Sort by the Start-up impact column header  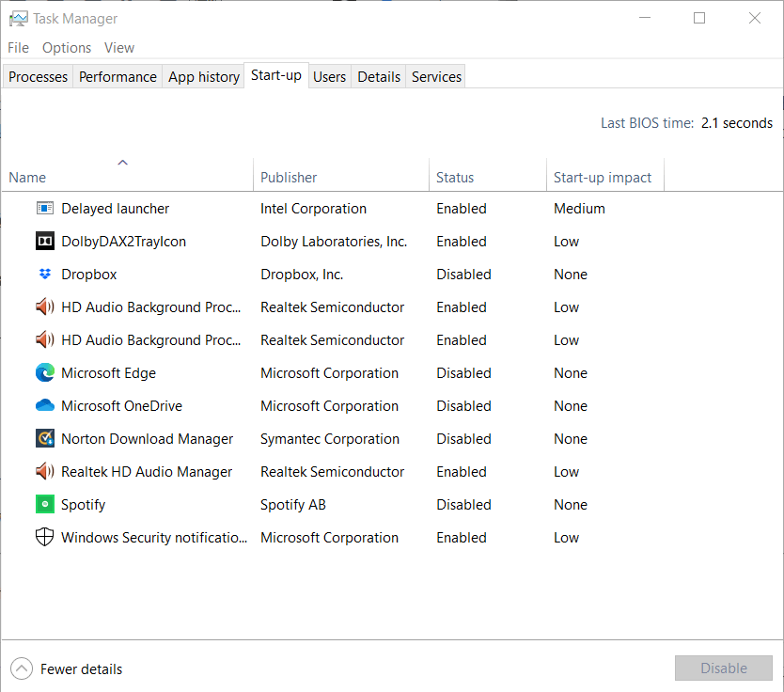click(605, 177)
